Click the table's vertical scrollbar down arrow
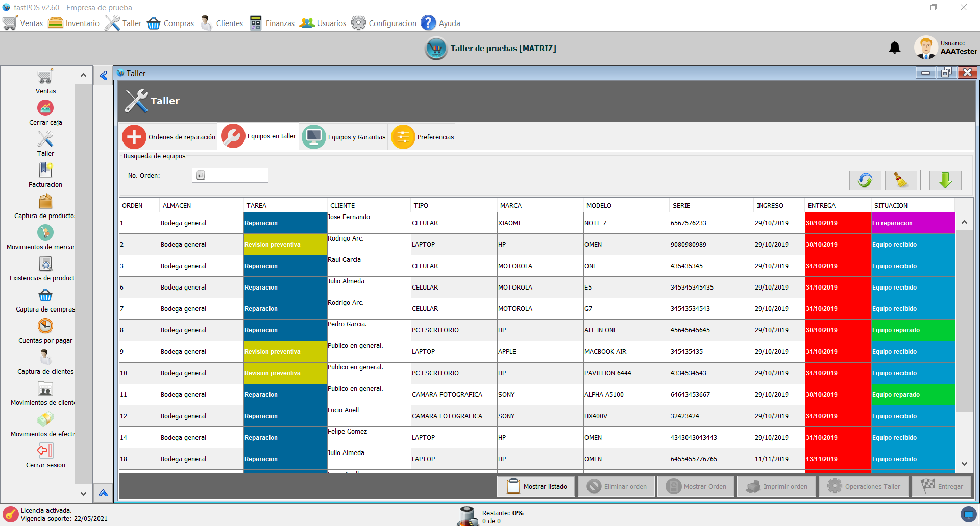Viewport: 980px width, 526px height. coord(964,464)
